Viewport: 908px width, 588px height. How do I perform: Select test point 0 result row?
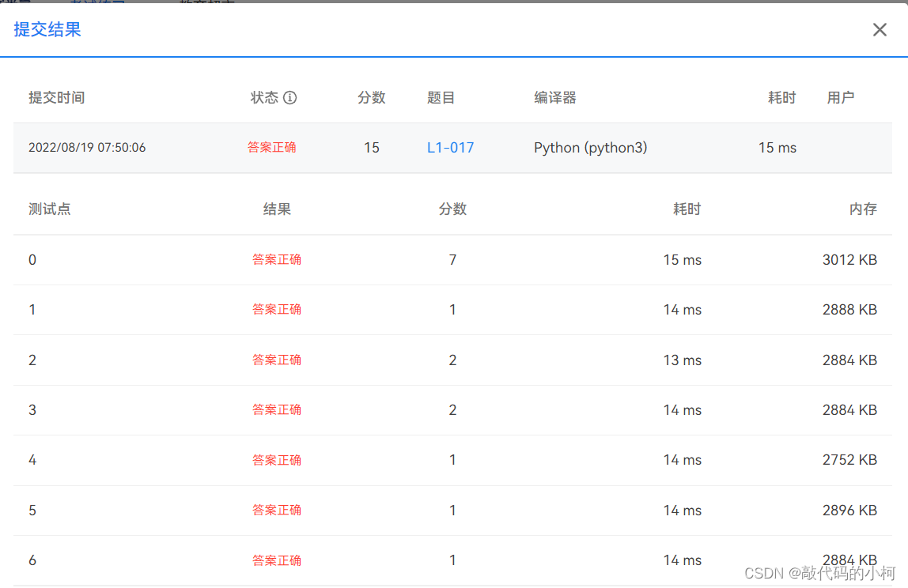(277, 259)
